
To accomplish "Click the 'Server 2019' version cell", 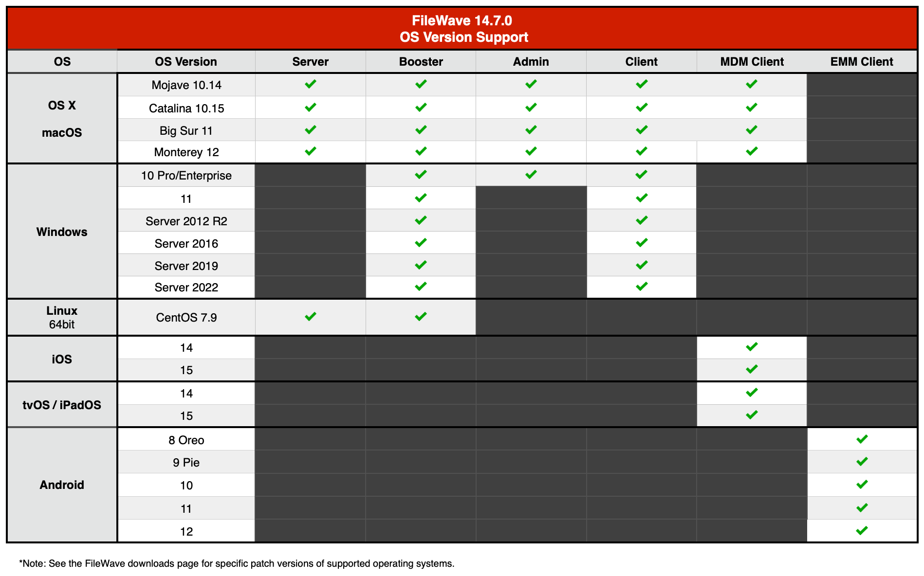I will [x=186, y=266].
